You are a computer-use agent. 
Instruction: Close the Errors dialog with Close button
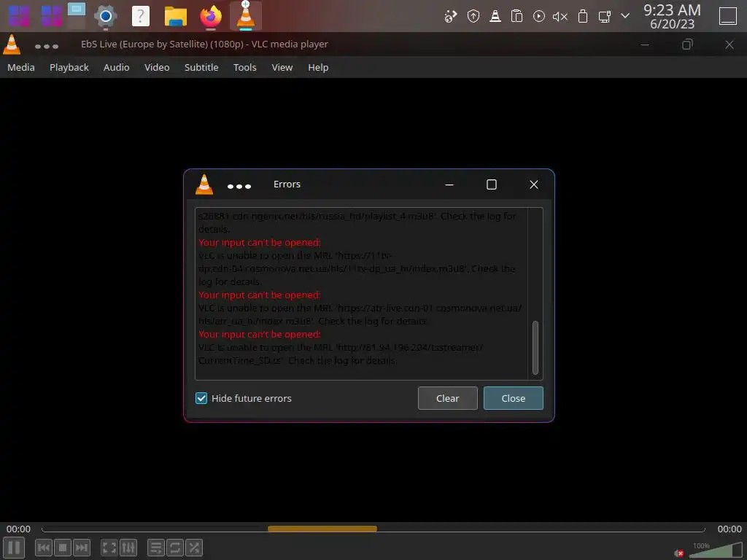click(513, 398)
